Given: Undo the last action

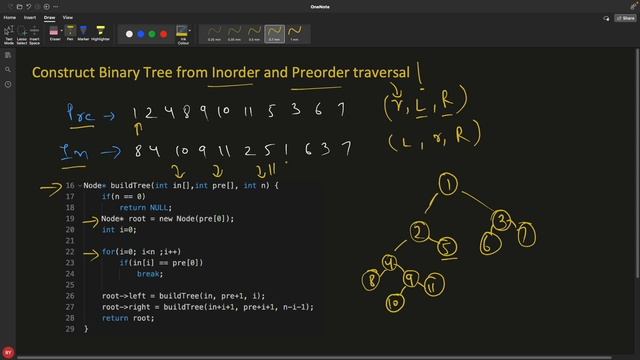Looking at the screenshot, I should [29, 7].
